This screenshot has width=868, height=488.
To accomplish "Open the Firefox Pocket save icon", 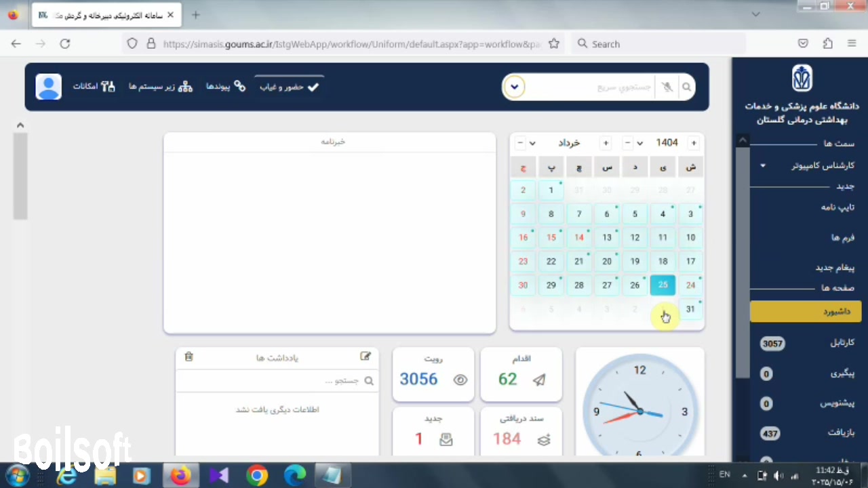I will pos(803,43).
